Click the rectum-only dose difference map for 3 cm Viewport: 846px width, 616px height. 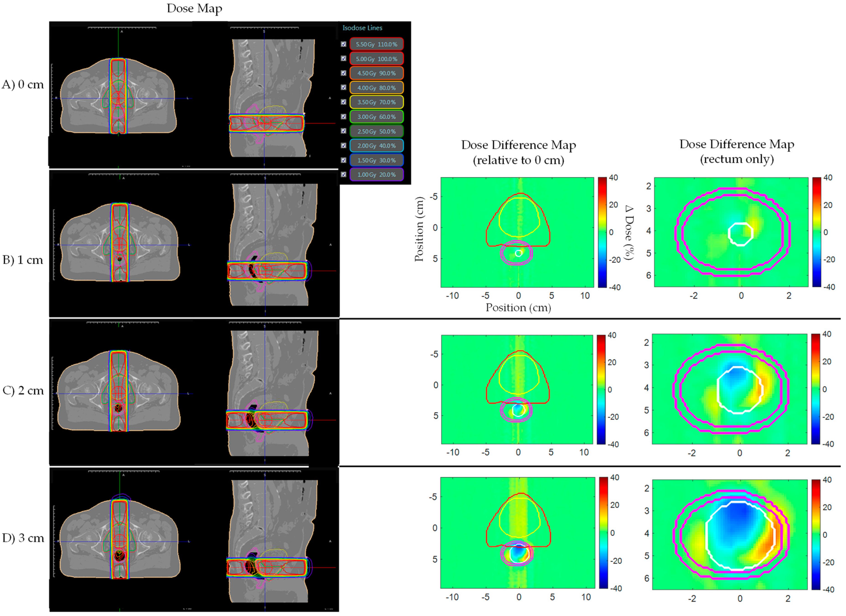click(x=730, y=534)
